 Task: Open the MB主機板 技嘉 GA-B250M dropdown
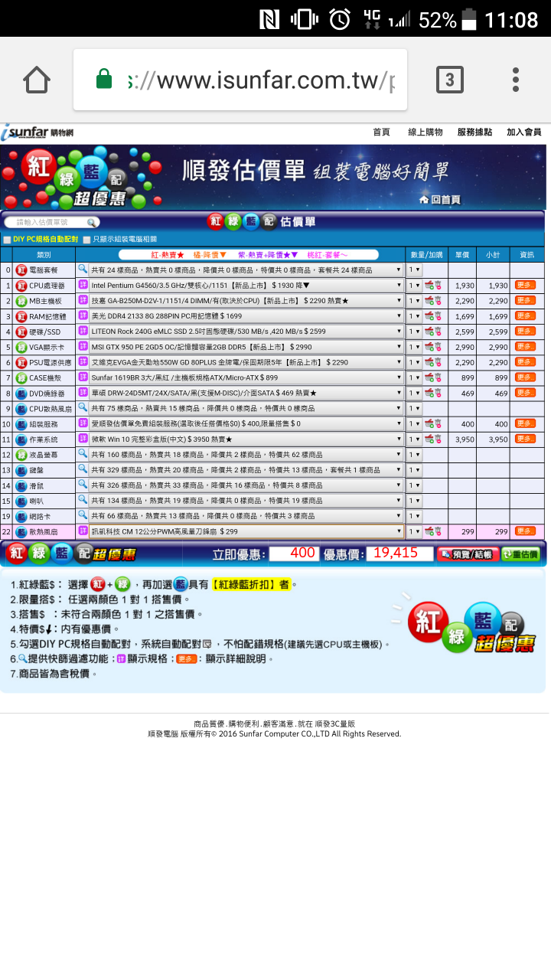click(246, 301)
